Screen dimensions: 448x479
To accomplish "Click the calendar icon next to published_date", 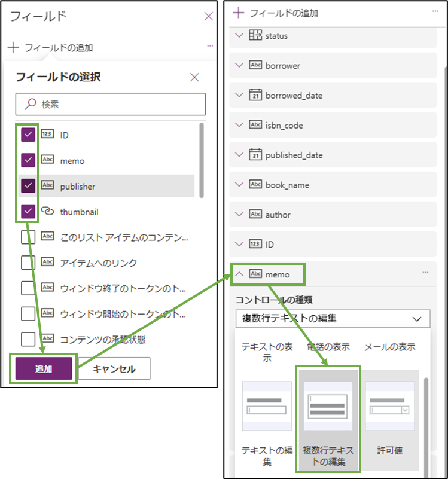I will pos(255,154).
